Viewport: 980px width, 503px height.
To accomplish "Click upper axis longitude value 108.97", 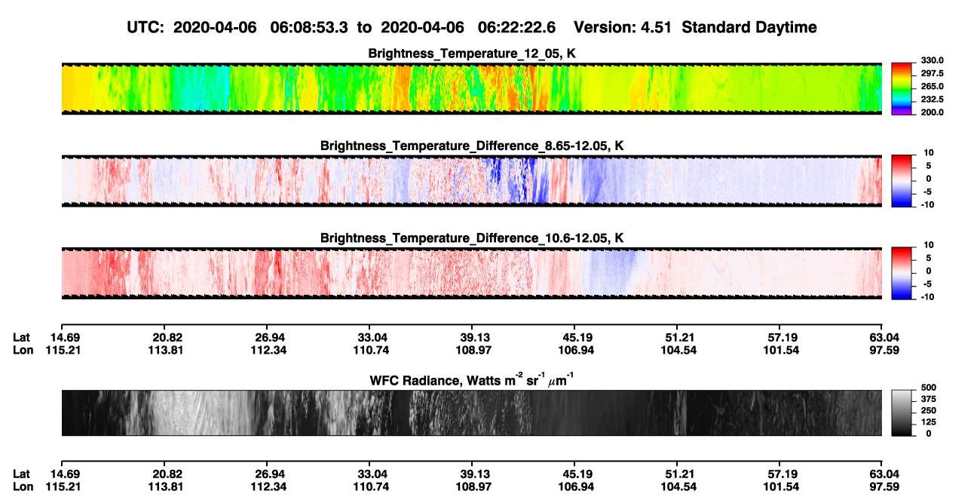I will (472, 350).
